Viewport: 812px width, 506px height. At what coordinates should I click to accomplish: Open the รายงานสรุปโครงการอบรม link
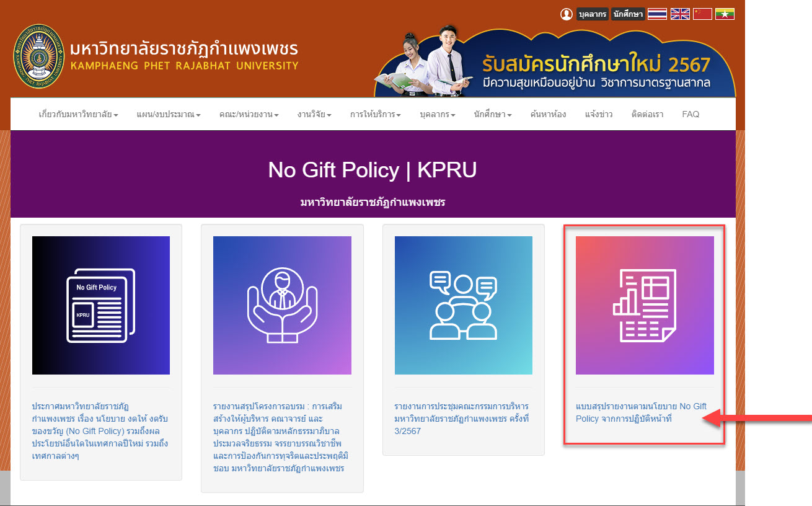(x=282, y=437)
